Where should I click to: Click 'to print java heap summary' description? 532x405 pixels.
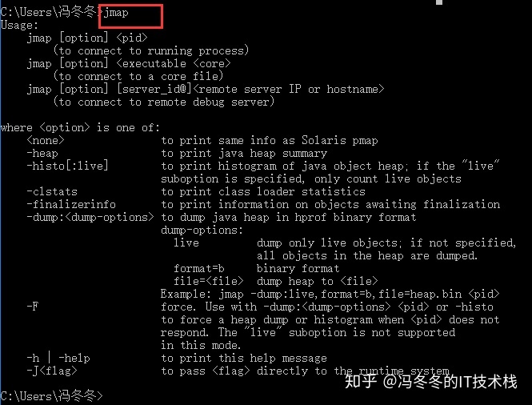pyautogui.click(x=244, y=154)
